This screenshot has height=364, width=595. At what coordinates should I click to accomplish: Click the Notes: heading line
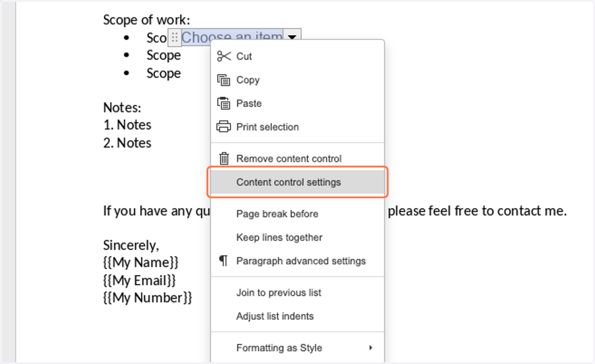(122, 107)
